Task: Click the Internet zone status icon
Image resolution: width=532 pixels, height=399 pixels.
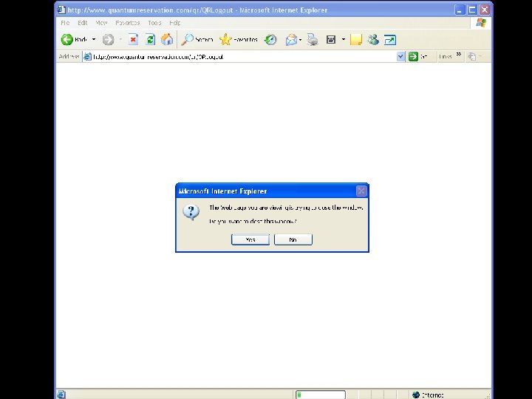Action: pyautogui.click(x=416, y=395)
